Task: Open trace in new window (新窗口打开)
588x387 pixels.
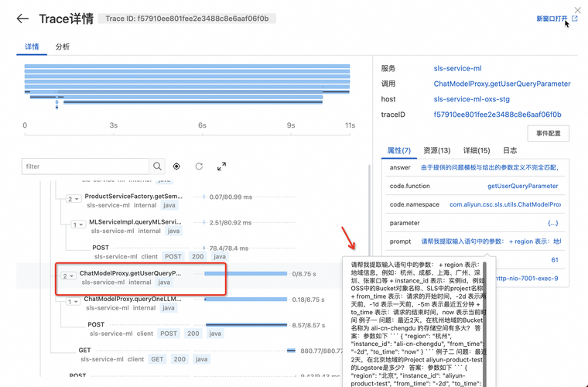Action: (x=557, y=19)
